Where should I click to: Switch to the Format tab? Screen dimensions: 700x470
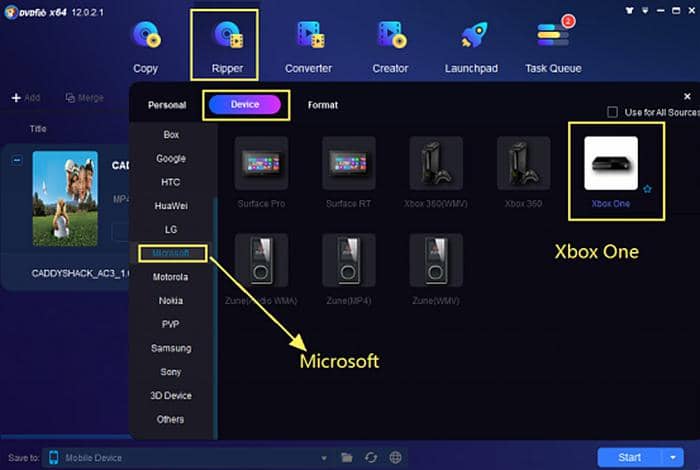click(323, 105)
